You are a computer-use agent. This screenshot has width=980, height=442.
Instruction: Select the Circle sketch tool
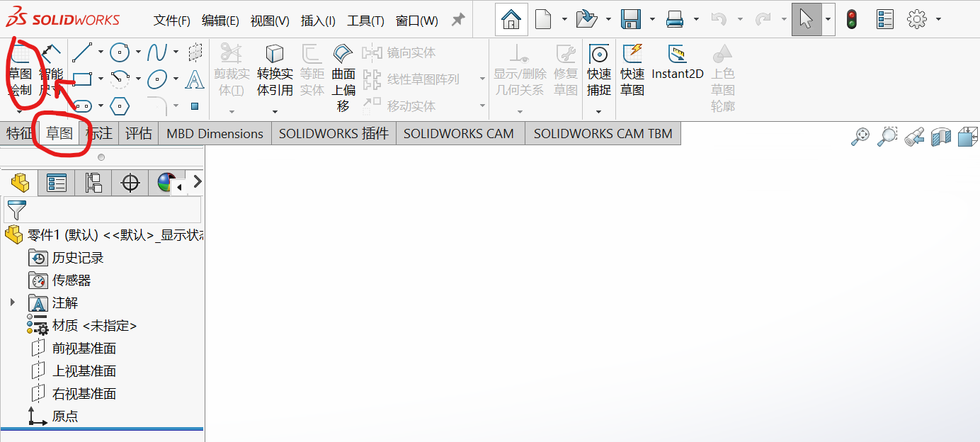pos(120,51)
